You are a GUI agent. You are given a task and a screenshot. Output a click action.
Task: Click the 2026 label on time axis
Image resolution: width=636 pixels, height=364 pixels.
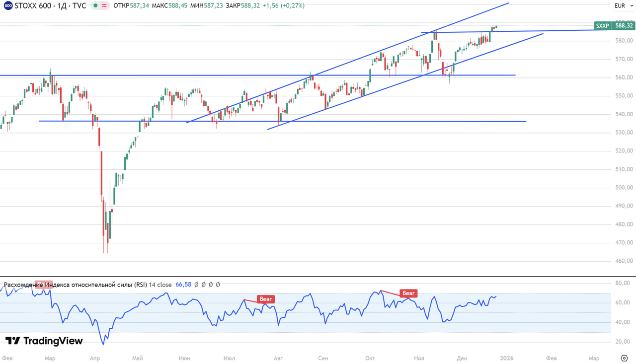tap(507, 358)
